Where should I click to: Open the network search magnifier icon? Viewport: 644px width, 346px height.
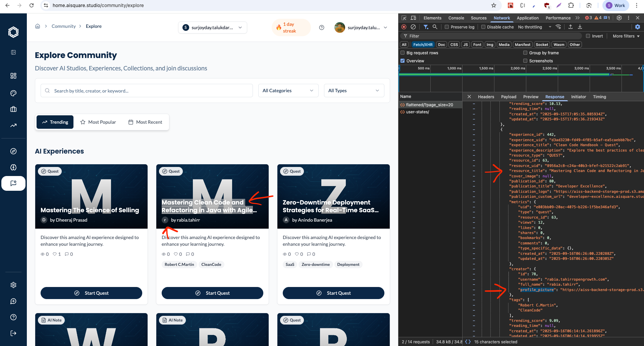point(435,27)
